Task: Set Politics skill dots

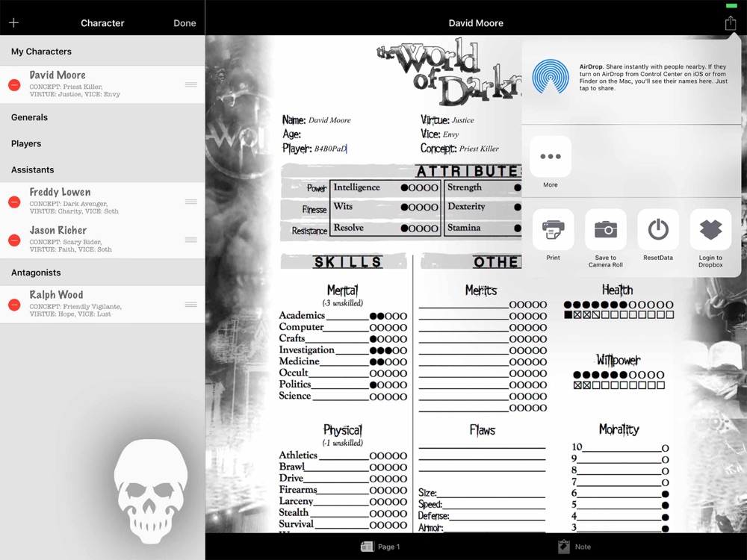Action: click(x=388, y=385)
